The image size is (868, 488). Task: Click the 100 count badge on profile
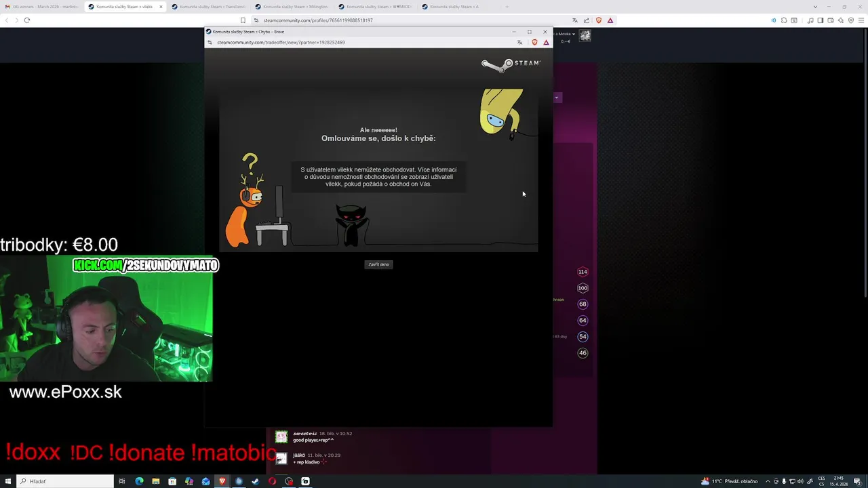coord(583,288)
